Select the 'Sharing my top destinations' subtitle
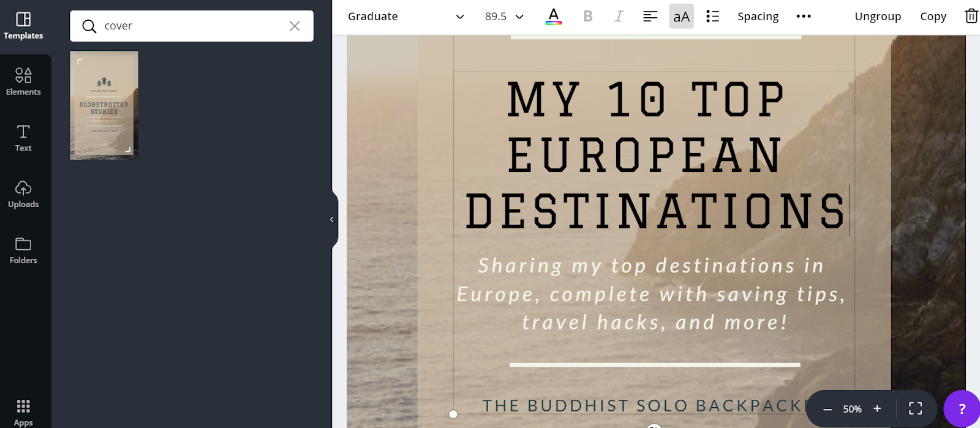980x428 pixels. [x=652, y=294]
